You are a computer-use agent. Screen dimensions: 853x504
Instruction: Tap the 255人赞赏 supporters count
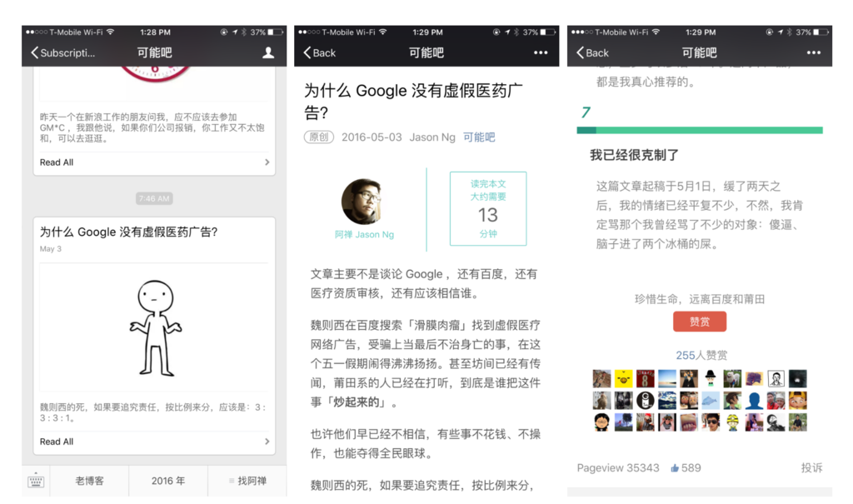pos(701,356)
